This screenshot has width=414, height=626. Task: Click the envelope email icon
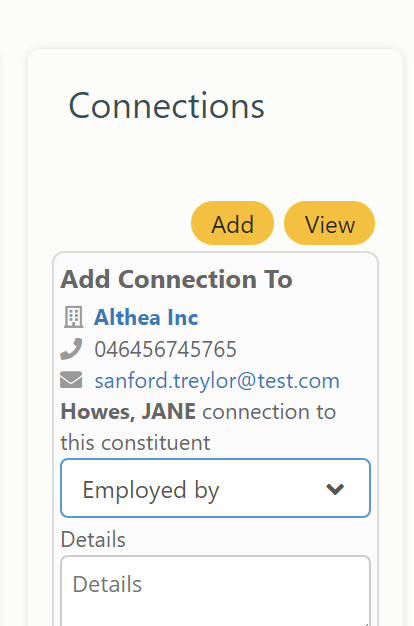pyautogui.click(x=71, y=380)
